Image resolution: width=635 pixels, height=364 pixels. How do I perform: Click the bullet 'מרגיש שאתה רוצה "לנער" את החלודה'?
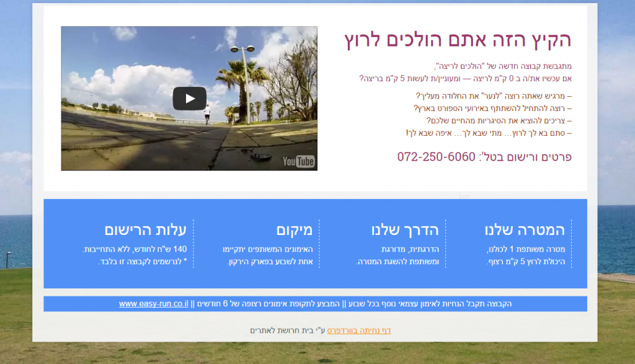tap(494, 96)
